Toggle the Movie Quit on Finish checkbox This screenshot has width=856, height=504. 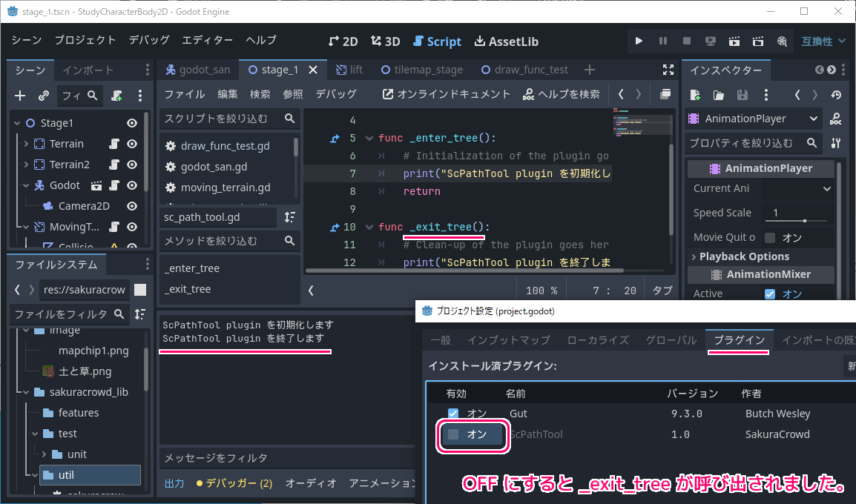770,237
